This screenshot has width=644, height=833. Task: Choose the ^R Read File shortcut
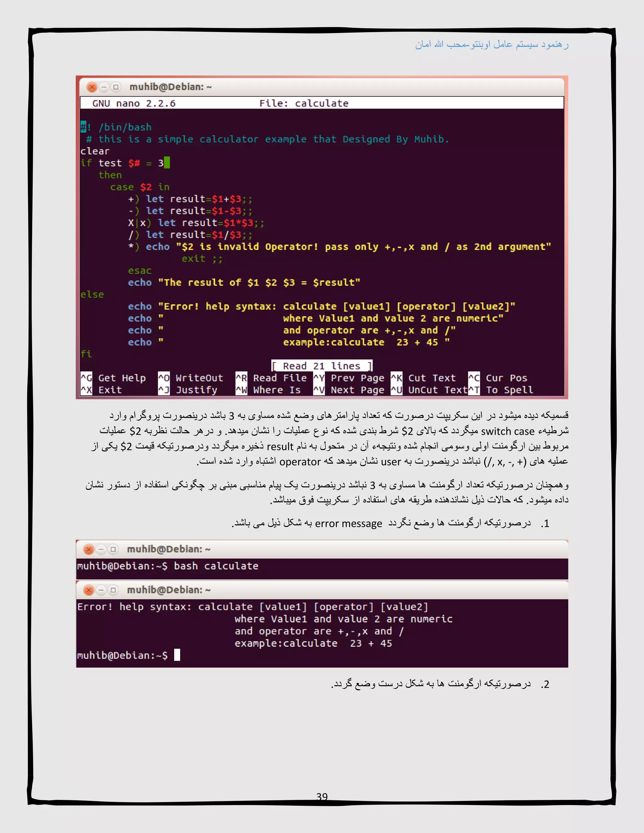[x=271, y=378]
